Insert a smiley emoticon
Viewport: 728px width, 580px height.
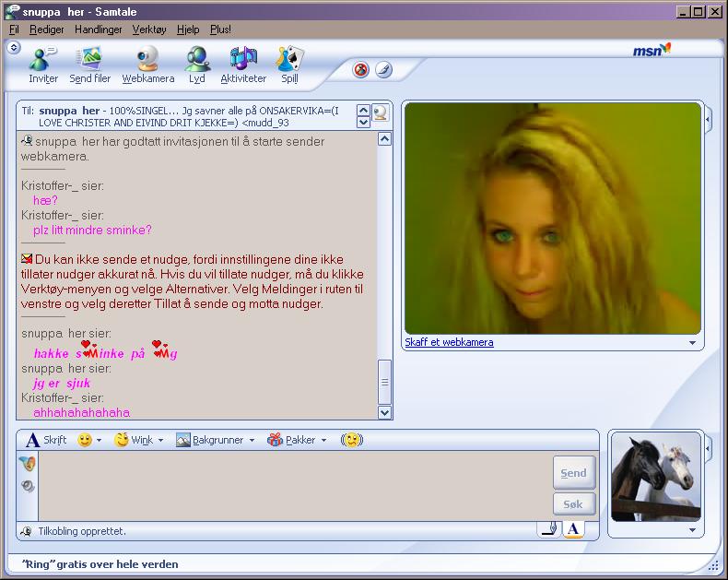tap(85, 440)
